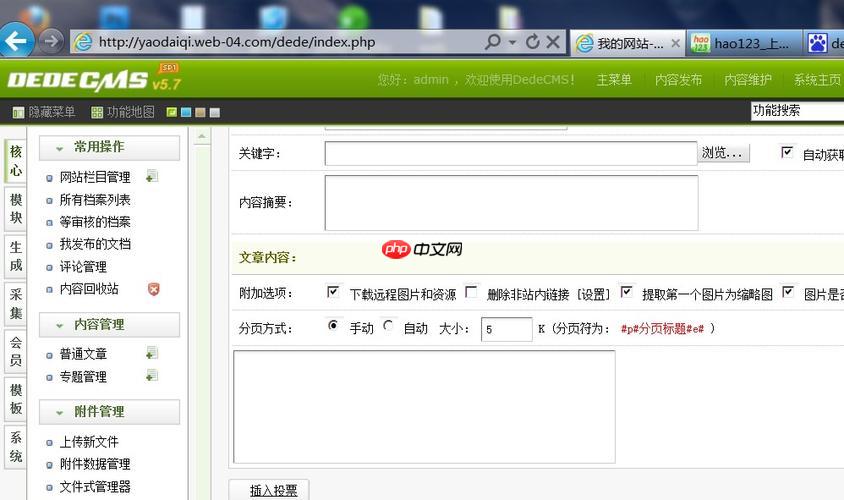Open 主菜单 in top navigation
Viewport: 844px width, 500px height.
[x=614, y=80]
